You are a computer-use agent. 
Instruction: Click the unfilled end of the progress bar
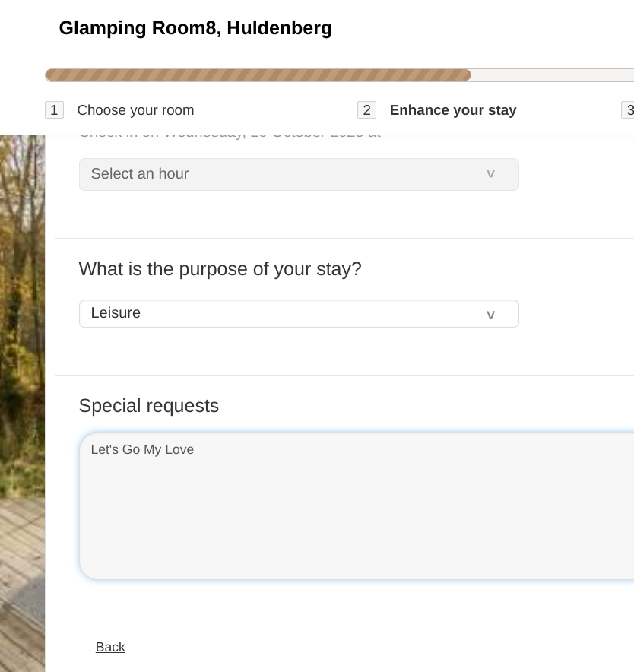click(x=552, y=75)
